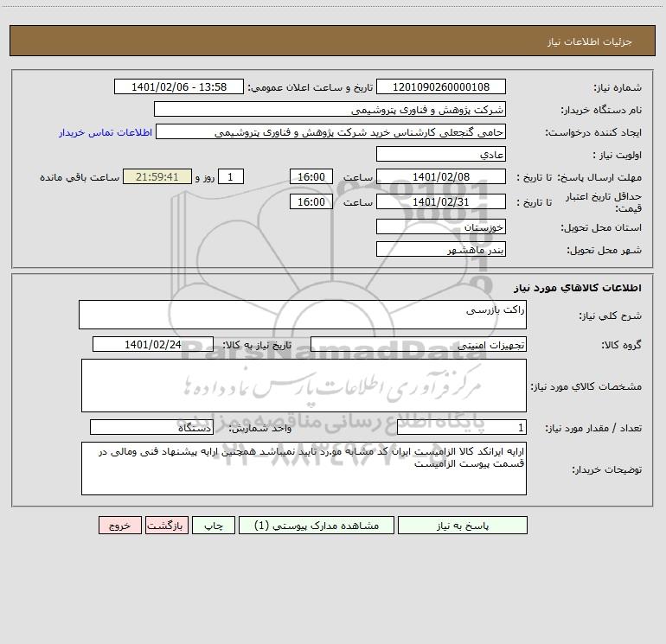Click the تعداد / مقدار مورد نیاز label
666x644 pixels.
pos(593,428)
